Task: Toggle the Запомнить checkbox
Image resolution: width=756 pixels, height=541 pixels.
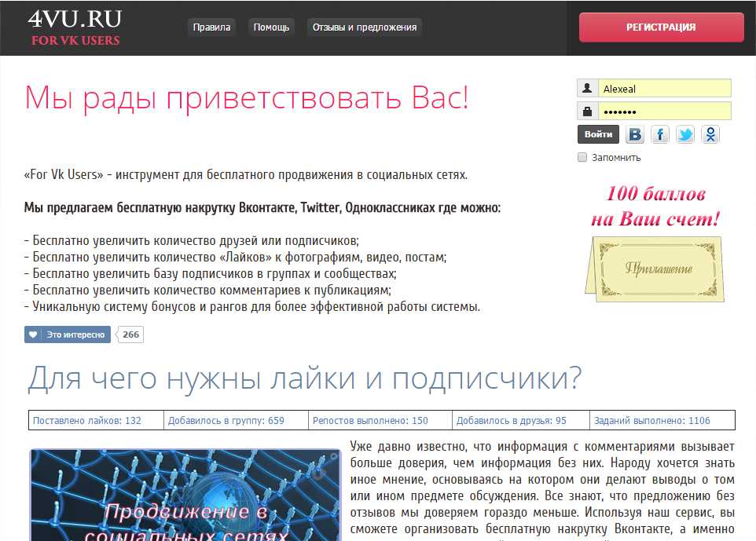Action: point(582,157)
